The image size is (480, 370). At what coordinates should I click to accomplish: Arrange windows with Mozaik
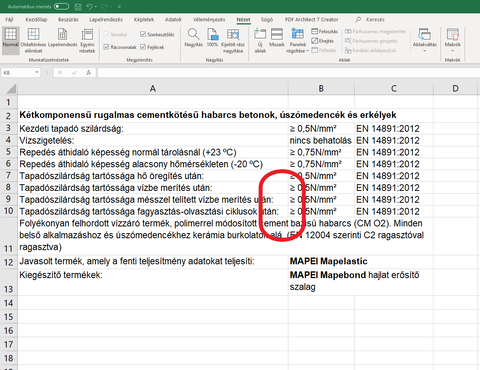277,38
